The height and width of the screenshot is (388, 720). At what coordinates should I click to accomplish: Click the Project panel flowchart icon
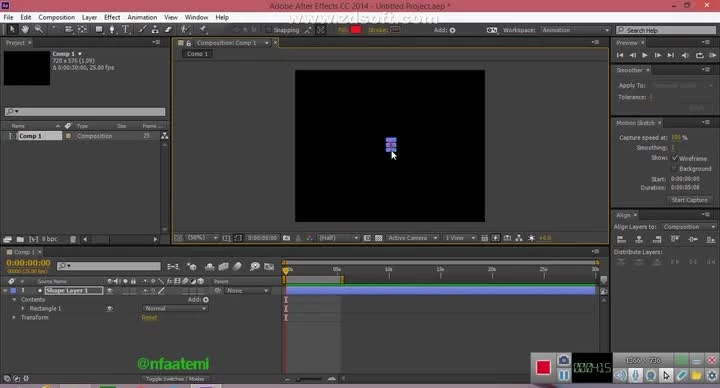coord(164,136)
